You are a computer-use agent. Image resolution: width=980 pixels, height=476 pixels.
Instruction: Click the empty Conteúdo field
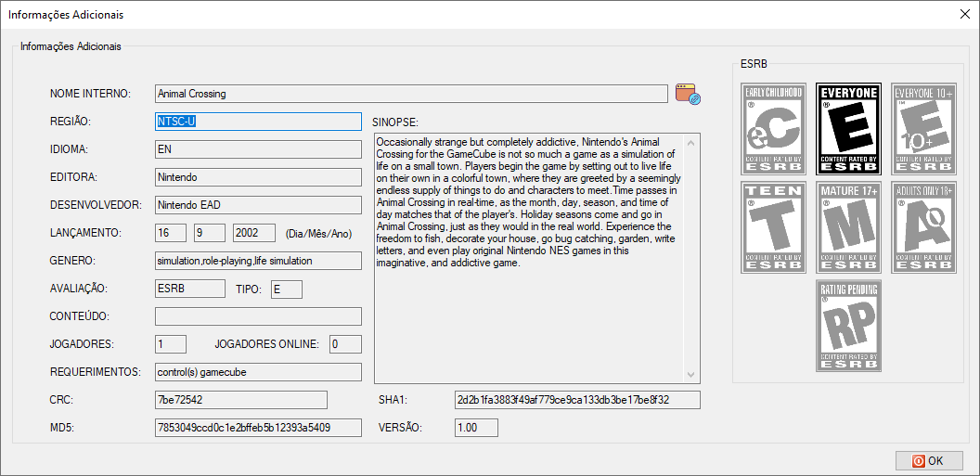258,316
